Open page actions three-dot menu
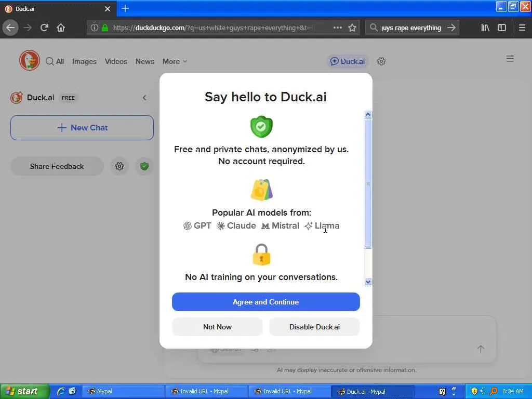Image resolution: width=532 pixels, height=399 pixels. 337,28
